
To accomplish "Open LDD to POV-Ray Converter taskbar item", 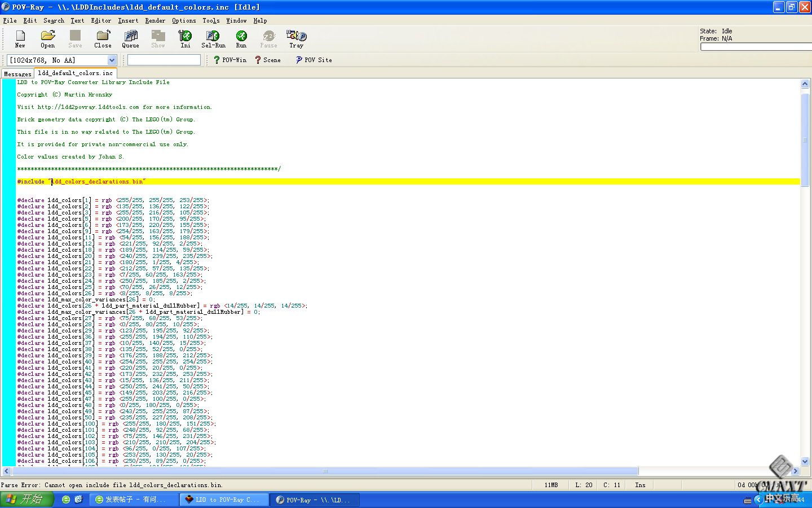I will pyautogui.click(x=223, y=500).
